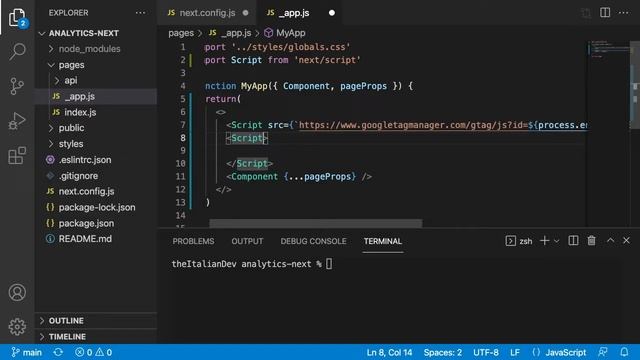640x360 pixels.
Task: Open Source Control view
Action: tap(17, 87)
